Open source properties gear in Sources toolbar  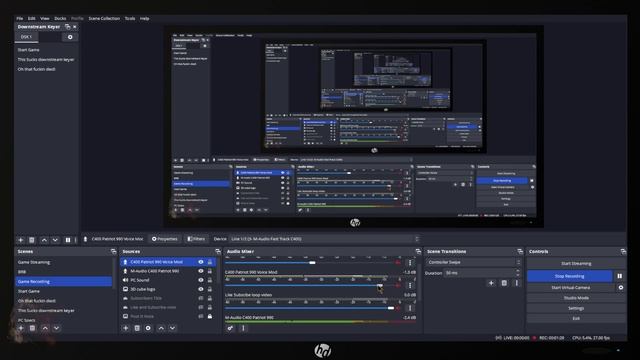pyautogui.click(x=148, y=328)
